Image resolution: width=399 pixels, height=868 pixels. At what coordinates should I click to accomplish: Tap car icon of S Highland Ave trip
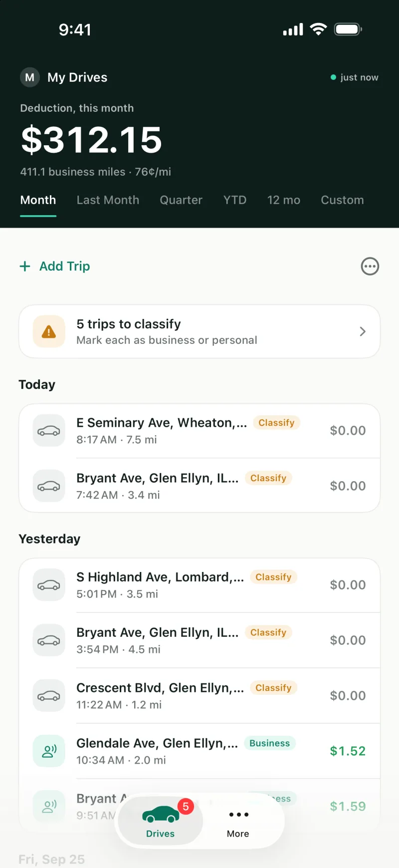click(x=49, y=585)
